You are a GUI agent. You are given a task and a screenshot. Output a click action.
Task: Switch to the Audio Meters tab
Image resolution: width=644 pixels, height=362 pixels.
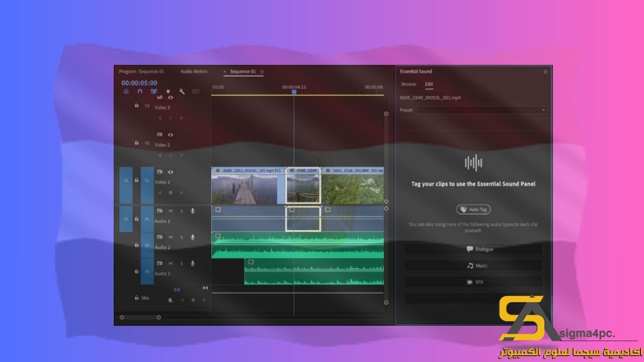point(194,71)
